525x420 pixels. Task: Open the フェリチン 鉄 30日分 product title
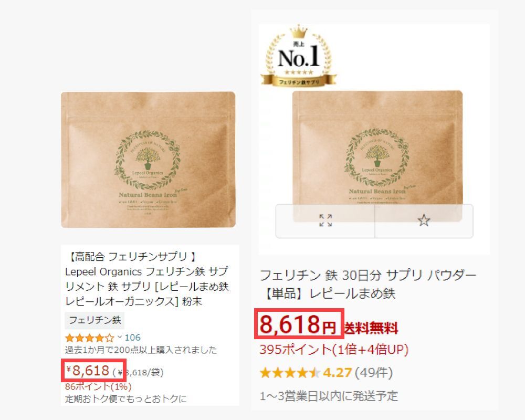coord(368,284)
